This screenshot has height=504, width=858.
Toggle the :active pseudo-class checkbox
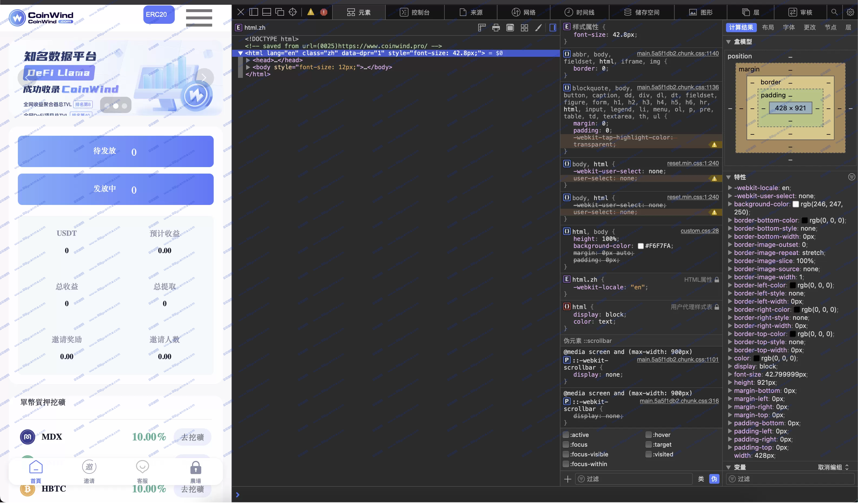(566, 435)
